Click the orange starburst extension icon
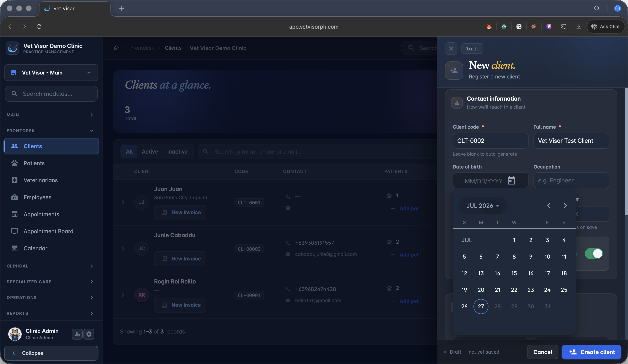This screenshot has width=628, height=364. point(534,27)
